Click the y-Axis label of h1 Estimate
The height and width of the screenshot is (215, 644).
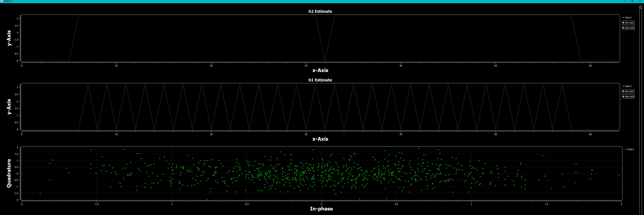9,107
